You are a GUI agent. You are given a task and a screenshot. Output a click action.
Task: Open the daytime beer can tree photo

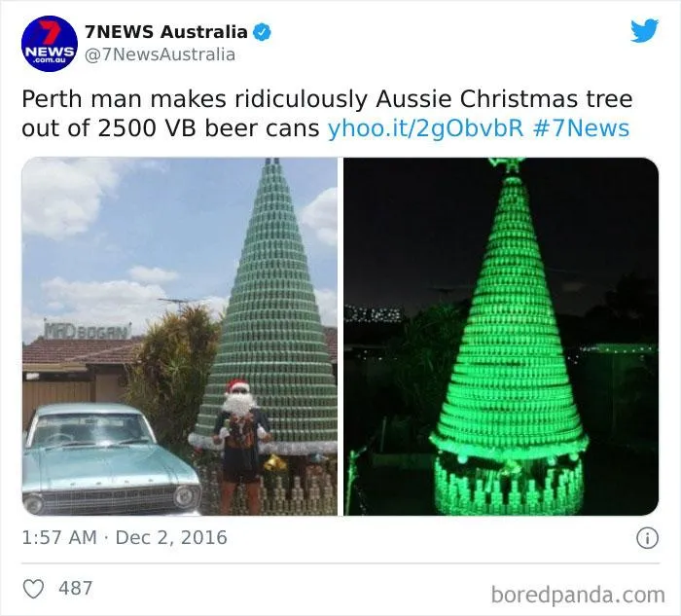pyautogui.click(x=180, y=337)
